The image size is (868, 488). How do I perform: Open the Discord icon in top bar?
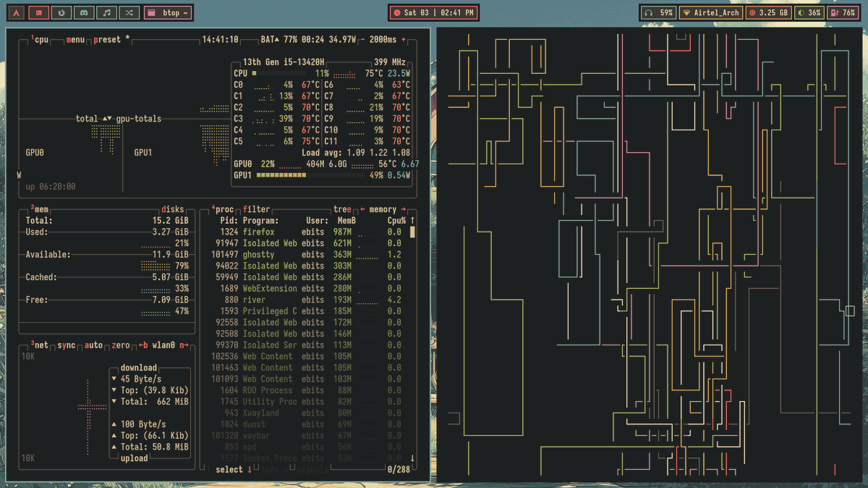85,12
